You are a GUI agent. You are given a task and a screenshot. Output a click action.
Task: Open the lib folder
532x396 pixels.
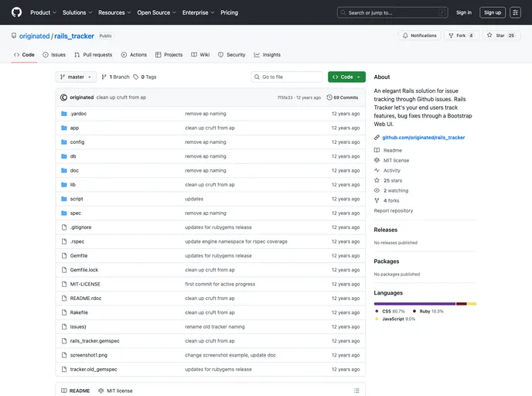(73, 185)
